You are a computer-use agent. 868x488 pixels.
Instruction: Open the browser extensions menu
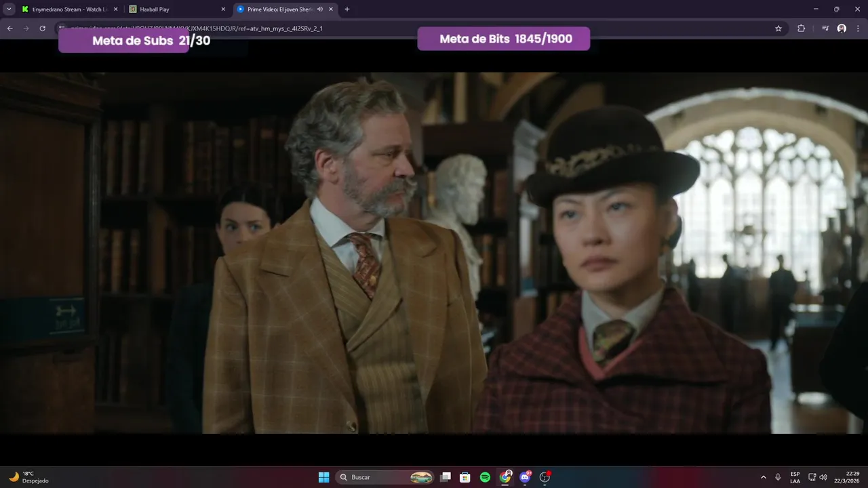tap(801, 28)
